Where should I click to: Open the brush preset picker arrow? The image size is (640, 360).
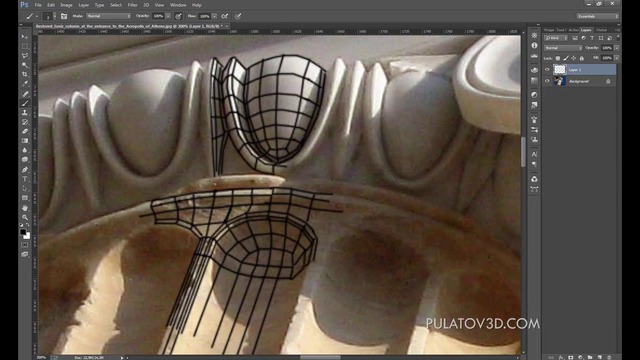click(55, 16)
